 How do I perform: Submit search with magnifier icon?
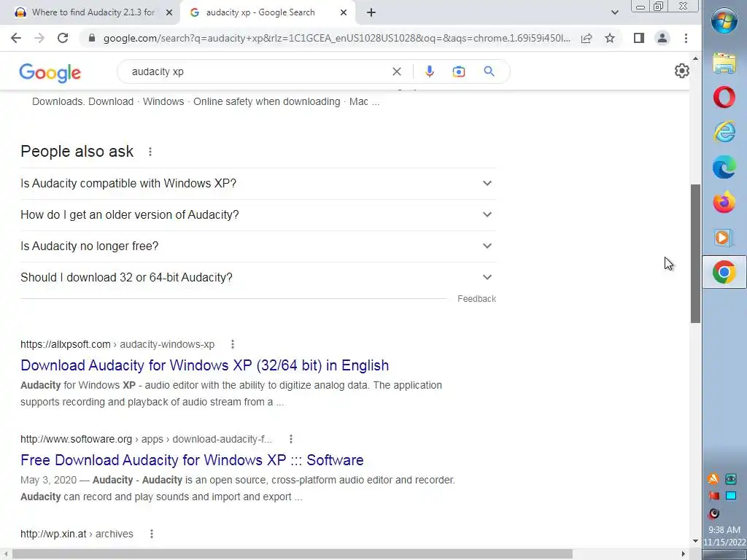489,71
